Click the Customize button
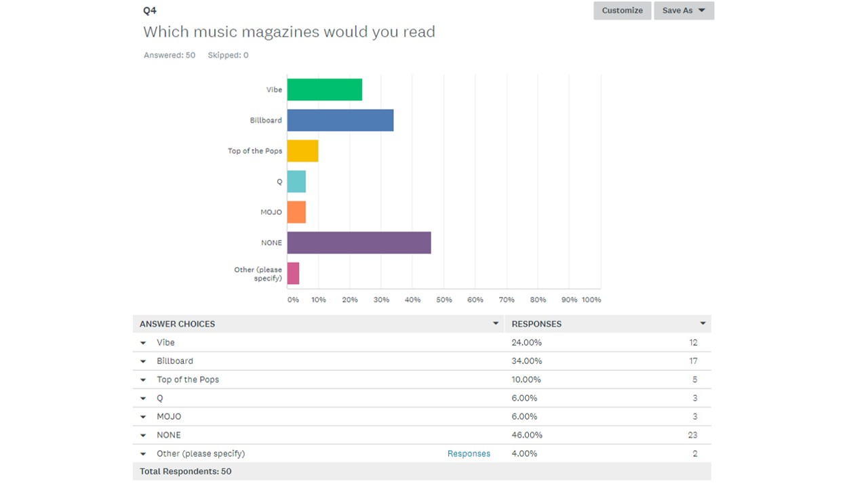Image resolution: width=868 pixels, height=488 pixels. [x=622, y=10]
